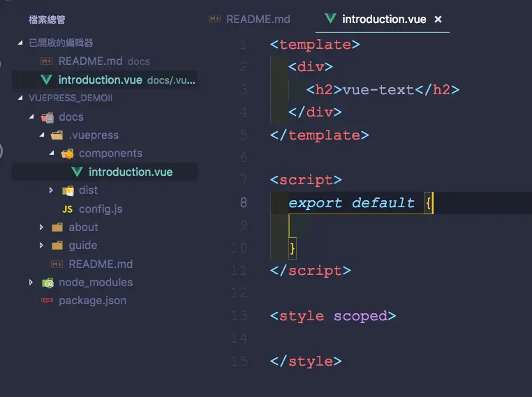Click the Markdown icon on the README.md tab

[x=214, y=19]
